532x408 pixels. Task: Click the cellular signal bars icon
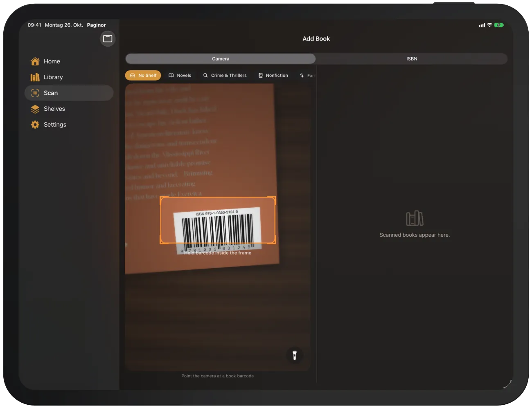[482, 25]
